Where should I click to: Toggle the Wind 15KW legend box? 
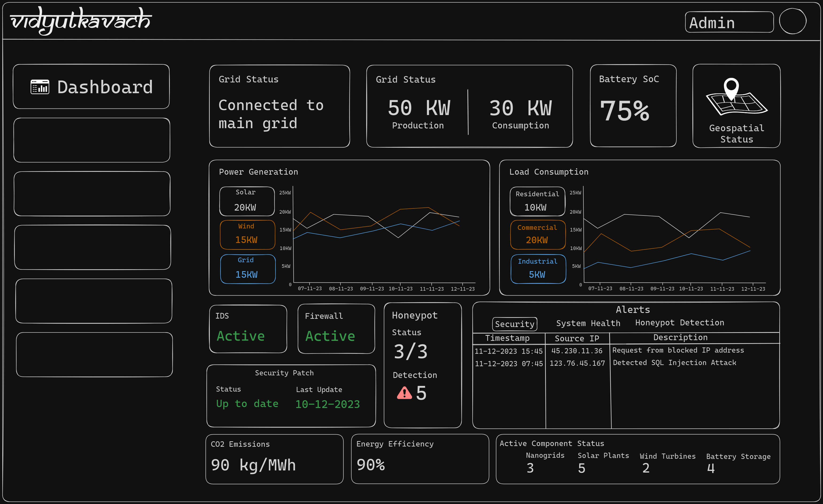[x=248, y=235]
